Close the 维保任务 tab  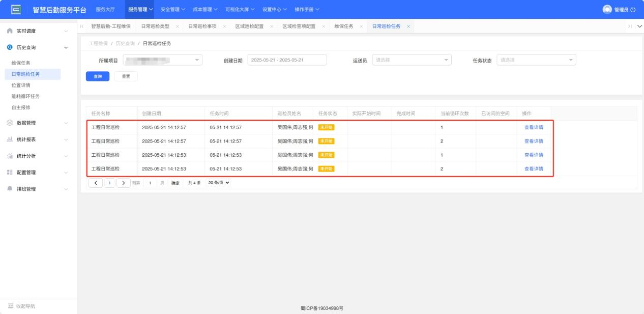[361, 26]
